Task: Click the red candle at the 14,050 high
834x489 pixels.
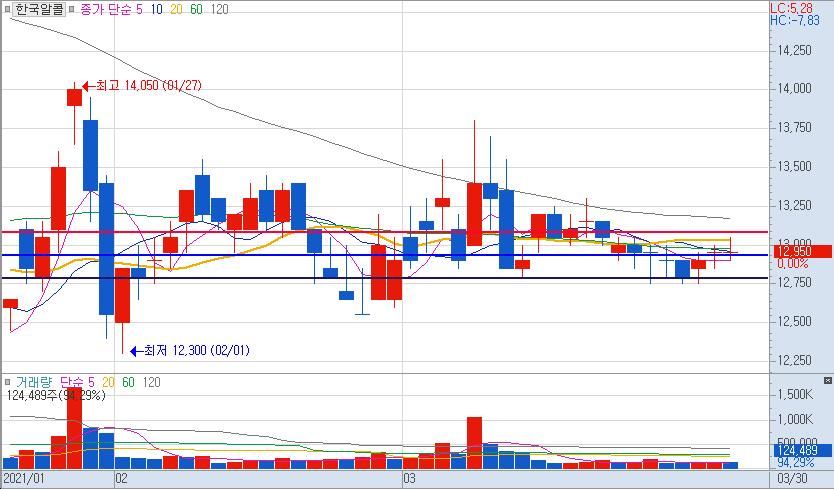Action: (74, 97)
